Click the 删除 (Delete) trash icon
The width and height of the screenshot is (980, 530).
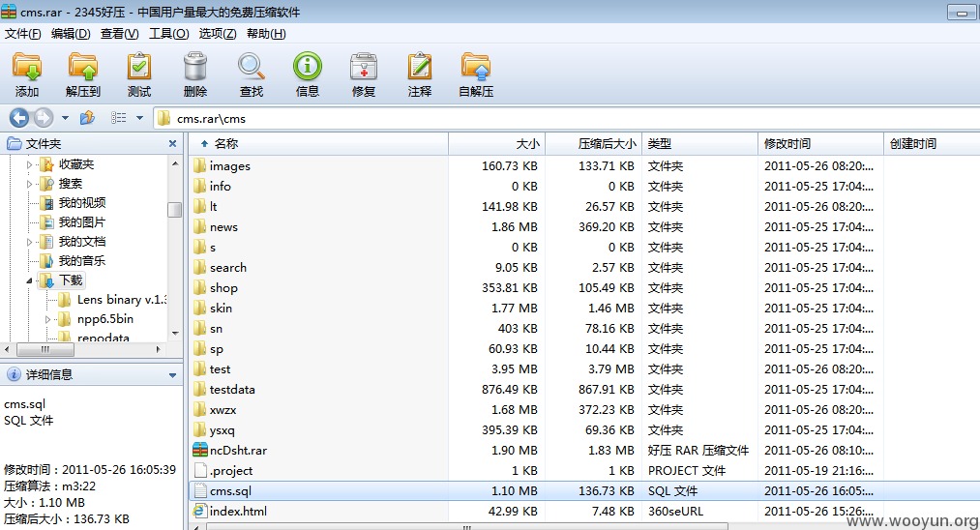195,67
